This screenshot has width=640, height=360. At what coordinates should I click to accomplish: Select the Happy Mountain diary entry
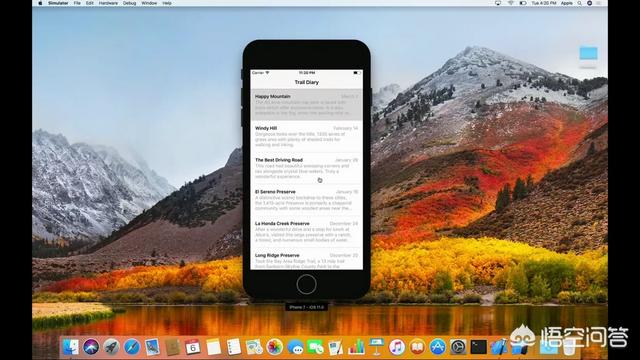click(x=306, y=104)
